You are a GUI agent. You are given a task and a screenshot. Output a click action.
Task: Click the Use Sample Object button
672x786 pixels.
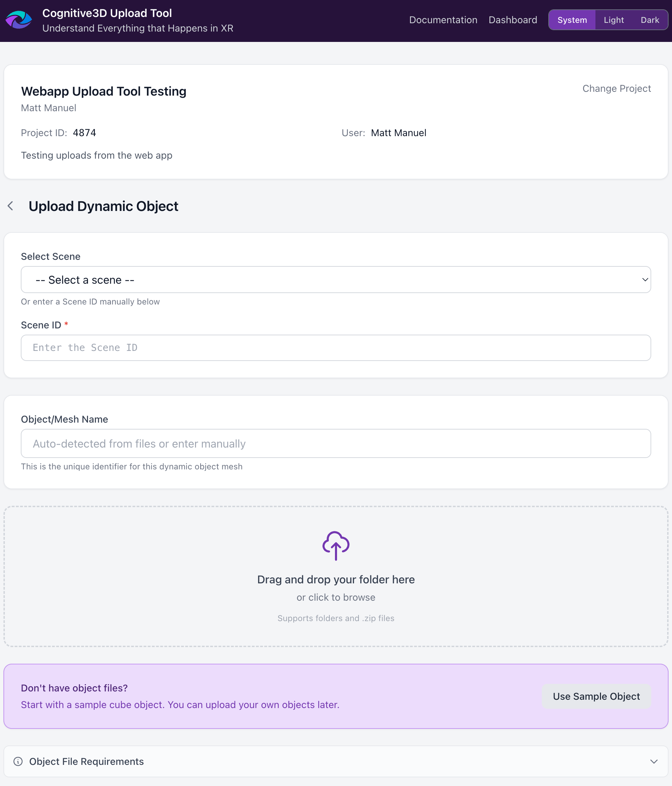click(x=596, y=697)
